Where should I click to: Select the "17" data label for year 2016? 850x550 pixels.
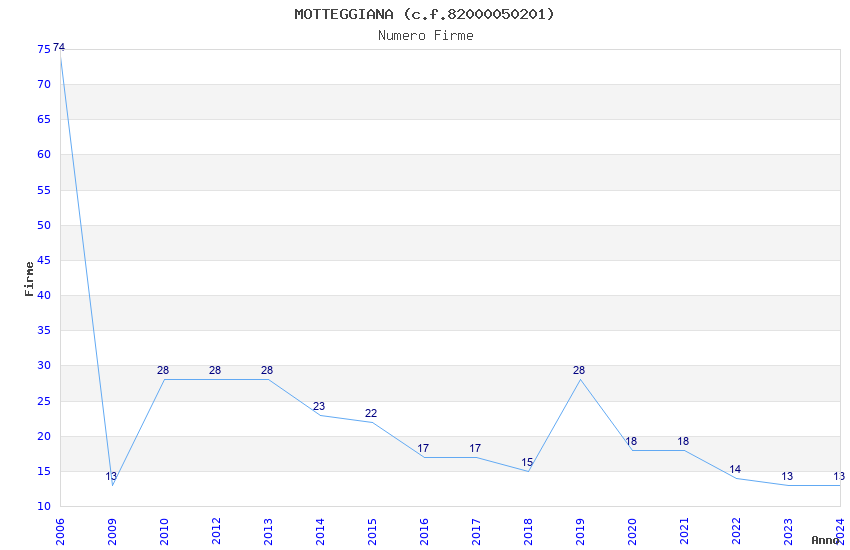(x=423, y=449)
